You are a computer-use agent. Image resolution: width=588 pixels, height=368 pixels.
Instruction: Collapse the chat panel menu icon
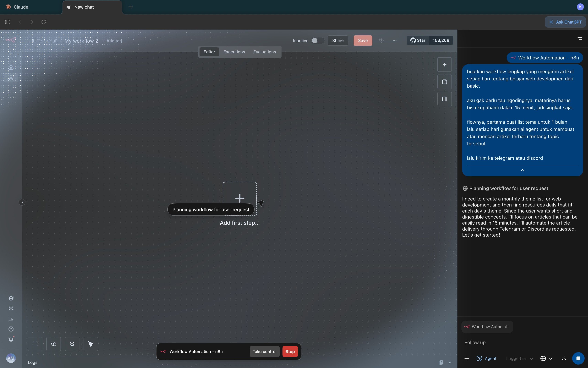pyautogui.click(x=580, y=39)
